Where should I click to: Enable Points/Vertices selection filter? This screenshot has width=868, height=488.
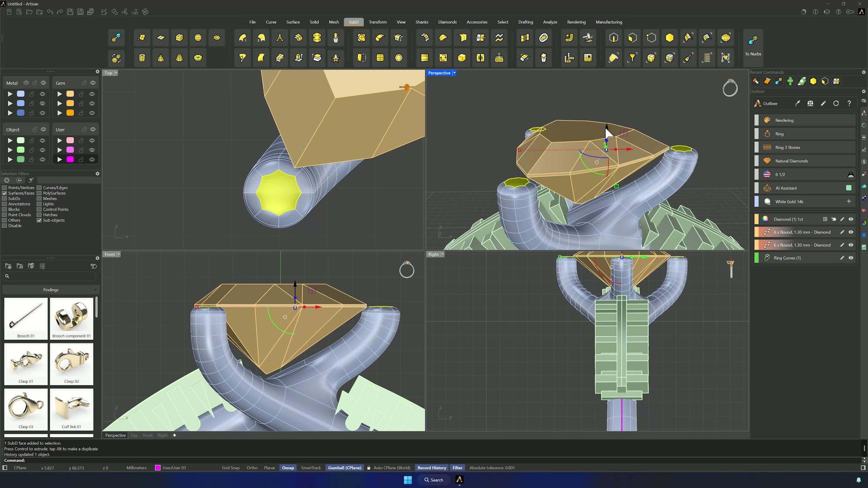pyautogui.click(x=5, y=188)
